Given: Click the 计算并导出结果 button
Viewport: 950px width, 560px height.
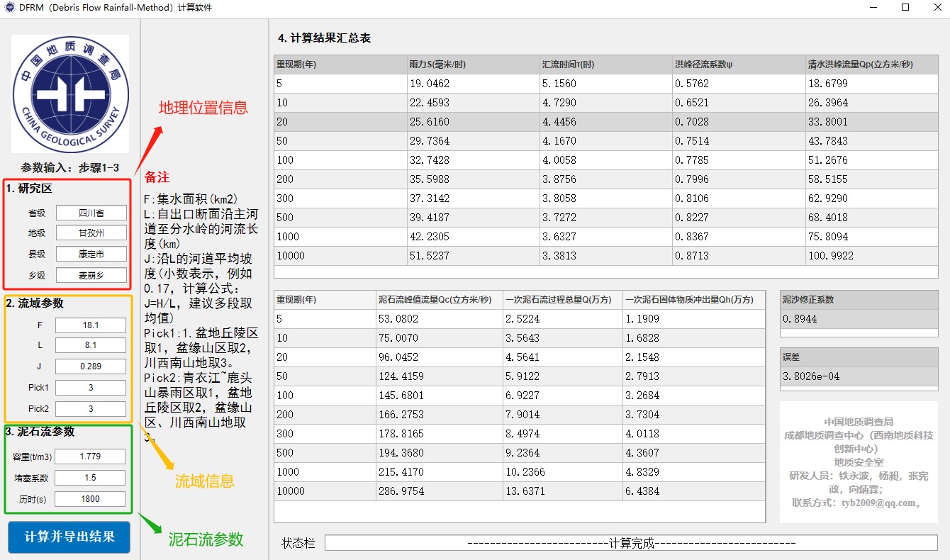Looking at the screenshot, I should point(69,537).
